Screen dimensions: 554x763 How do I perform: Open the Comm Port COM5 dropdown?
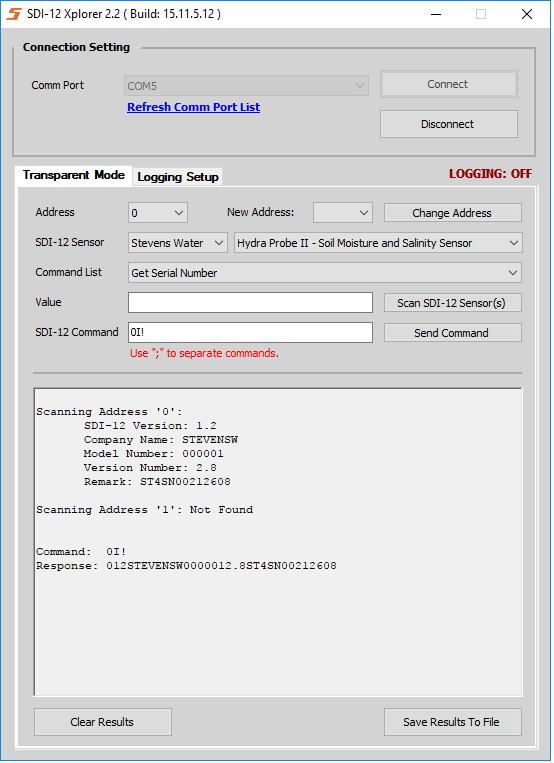click(x=246, y=86)
